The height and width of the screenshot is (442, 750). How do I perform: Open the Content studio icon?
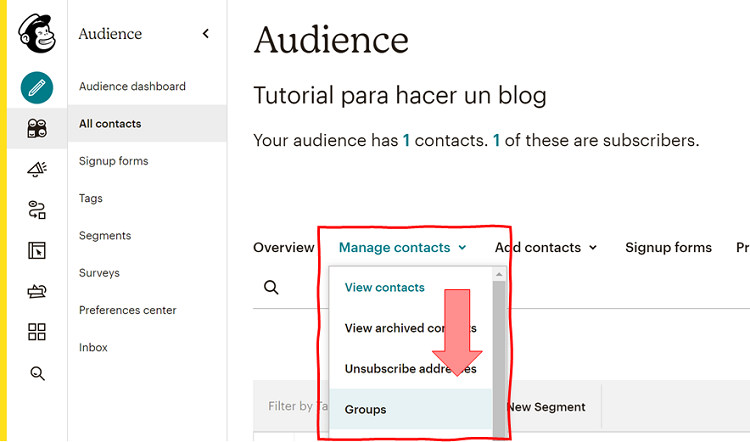37,291
